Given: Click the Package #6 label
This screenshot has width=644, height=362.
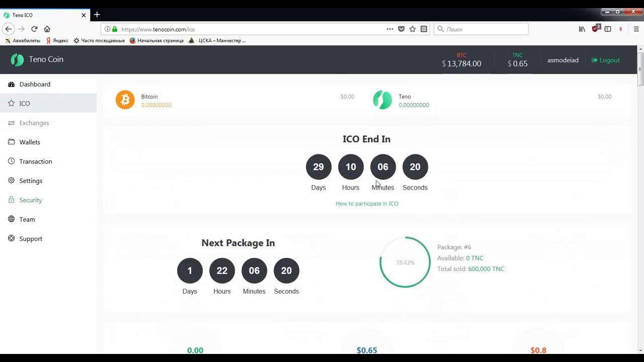Looking at the screenshot, I should (x=454, y=247).
